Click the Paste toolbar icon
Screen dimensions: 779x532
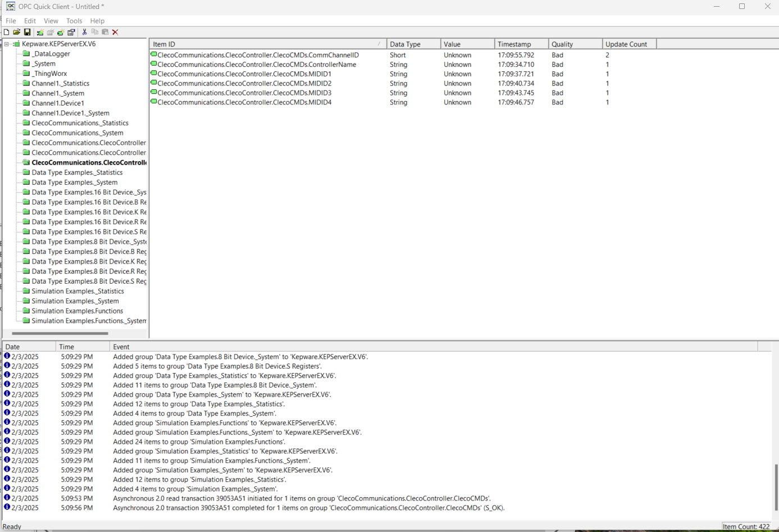point(105,32)
